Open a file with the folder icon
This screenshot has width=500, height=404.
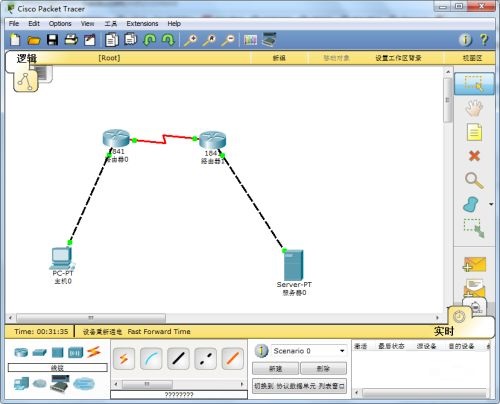pyautogui.click(x=34, y=40)
